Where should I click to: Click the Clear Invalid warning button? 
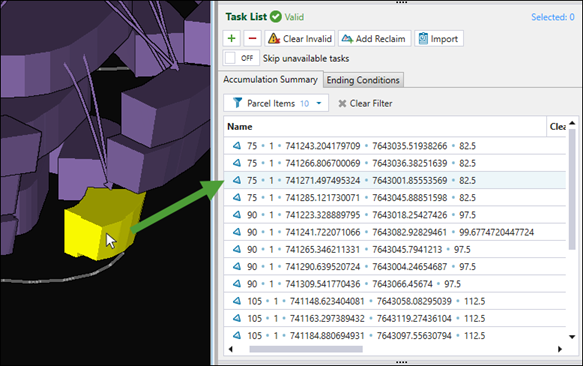click(300, 38)
